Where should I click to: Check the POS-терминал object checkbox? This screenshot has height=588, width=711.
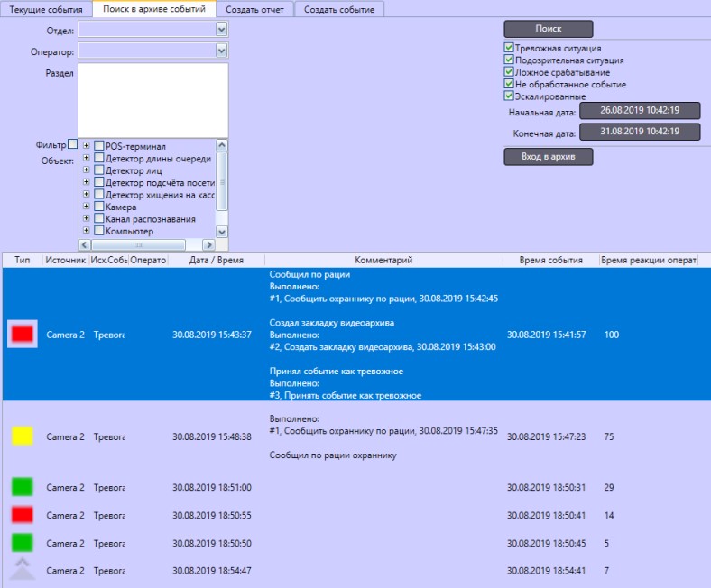[x=99, y=146]
